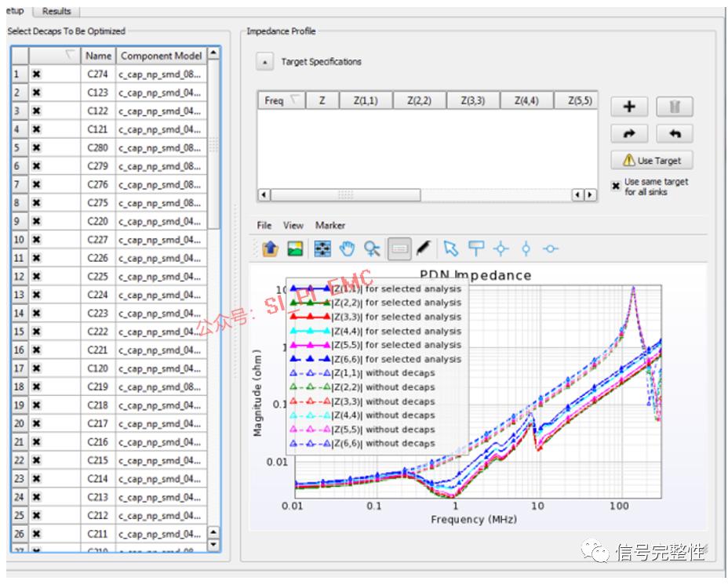Select the crosshair marker tool
Image resolution: width=728 pixels, height=584 pixels.
[500, 248]
